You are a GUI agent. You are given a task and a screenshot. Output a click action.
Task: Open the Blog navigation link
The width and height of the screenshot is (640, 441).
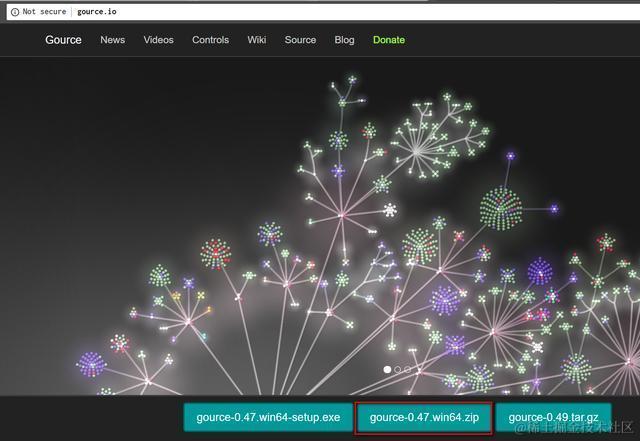(344, 40)
